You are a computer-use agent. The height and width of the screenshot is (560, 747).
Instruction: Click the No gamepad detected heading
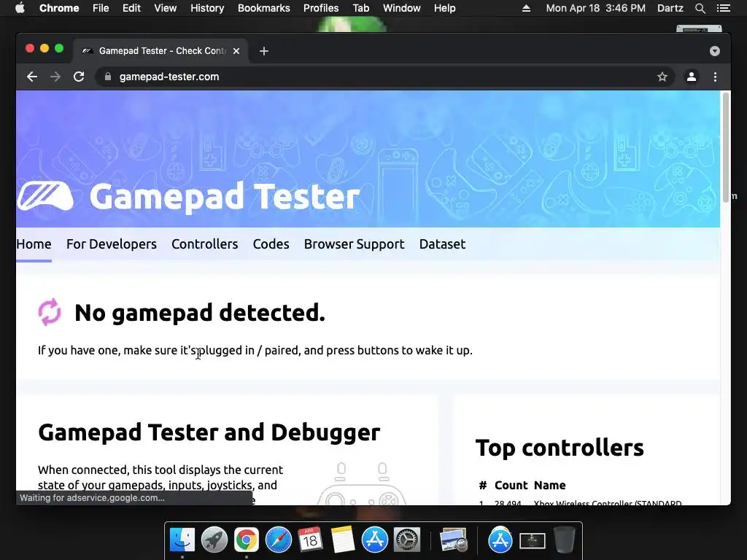200,313
